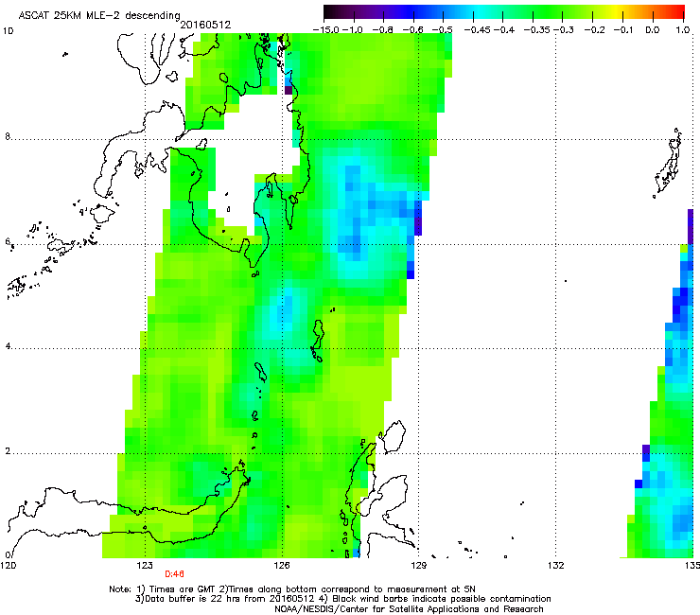Click the longitude 126 axis label
The width and height of the screenshot is (700, 615).
pyautogui.click(x=282, y=566)
